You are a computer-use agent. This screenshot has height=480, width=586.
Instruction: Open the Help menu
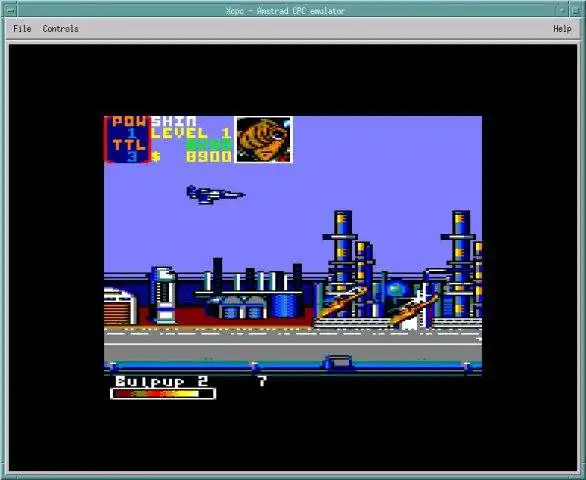coord(562,29)
